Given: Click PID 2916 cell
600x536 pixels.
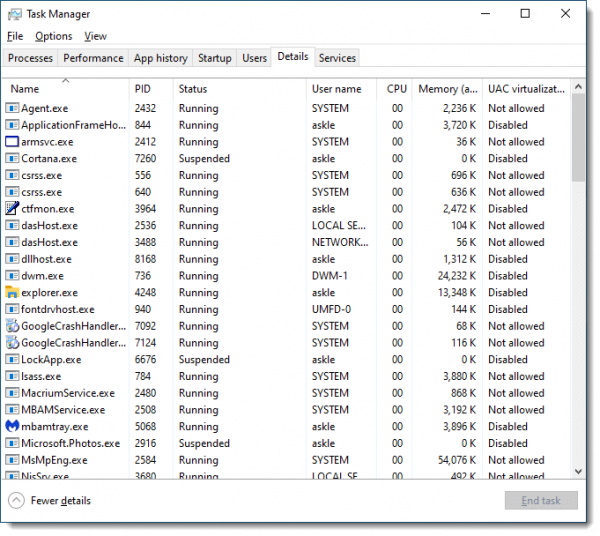Looking at the screenshot, I should point(145,443).
